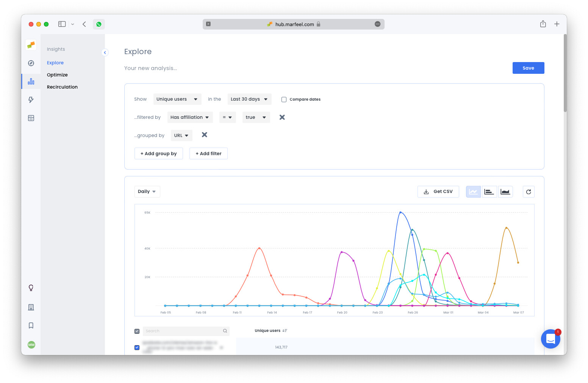Click the lightning bolt sidebar icon

(31, 100)
